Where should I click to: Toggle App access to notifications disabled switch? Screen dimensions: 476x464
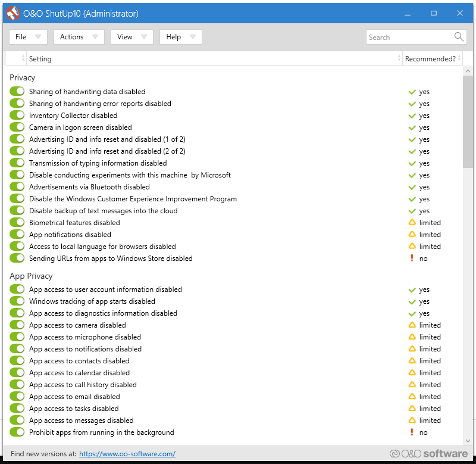17,348
